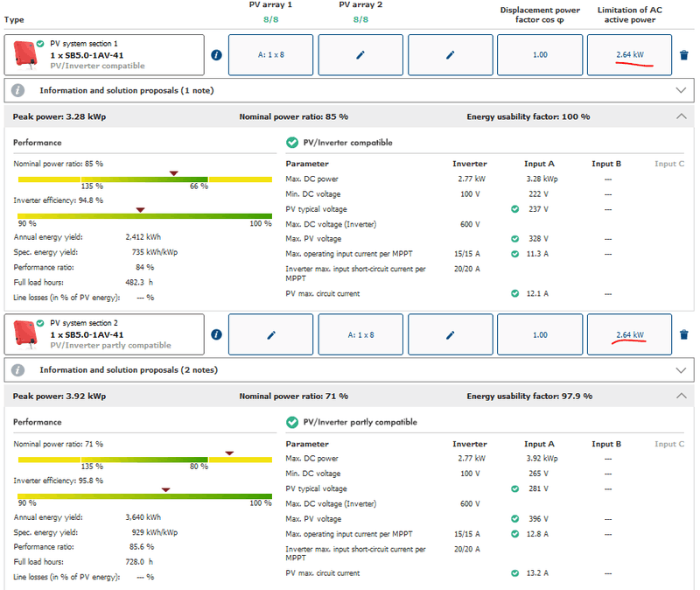The image size is (700, 590).
Task: Delete PV system section 2 with trash icon
Action: point(684,334)
